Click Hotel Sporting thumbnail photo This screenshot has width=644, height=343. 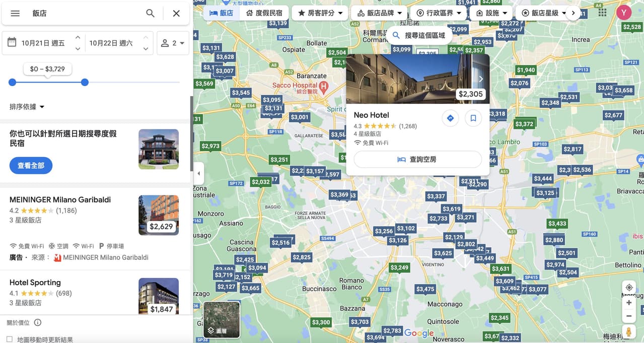tap(159, 296)
